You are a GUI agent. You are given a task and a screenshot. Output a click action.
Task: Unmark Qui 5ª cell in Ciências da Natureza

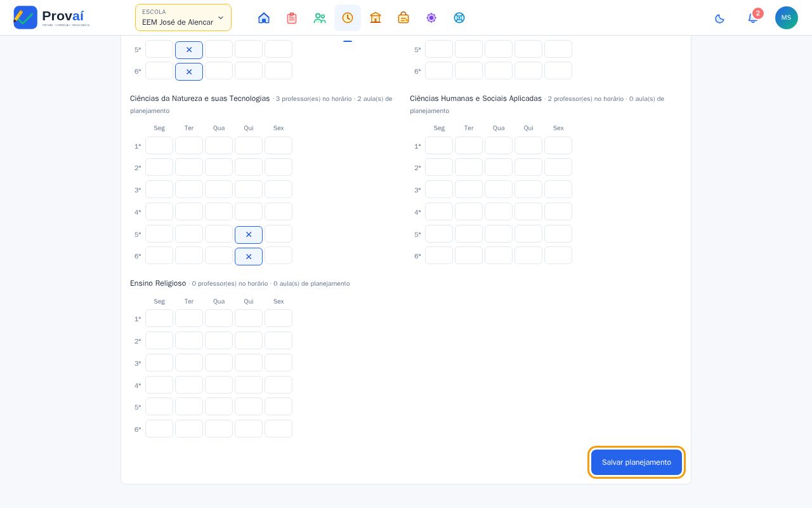(249, 235)
